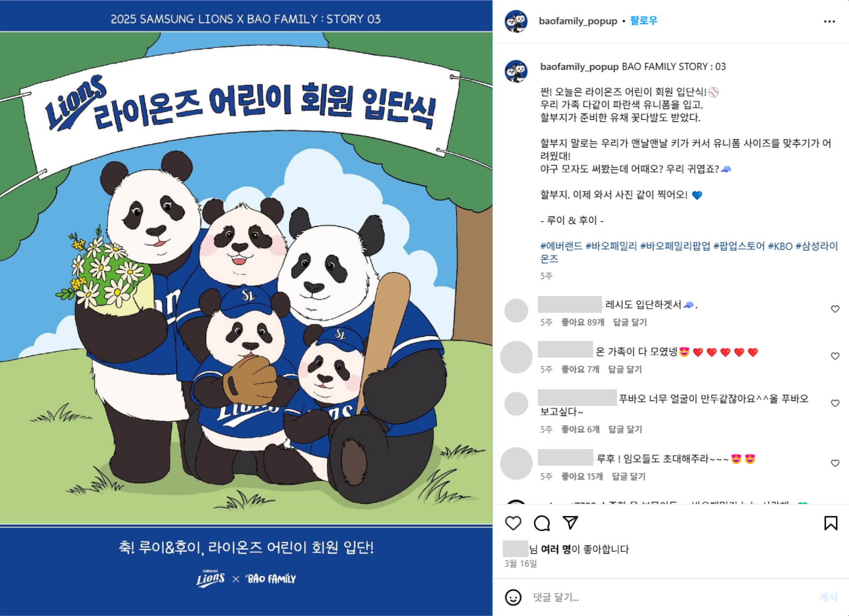Screen dimensions: 849x616
Task: Like the 레시도 입단하겟서 comment
Action: (835, 309)
